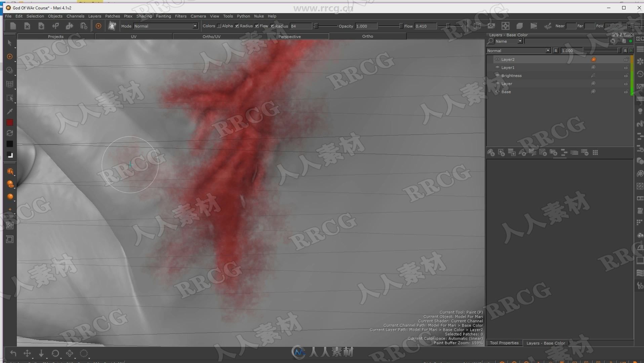Screen dimensions: 644x363
Task: Adjust the layer opacity slider
Action: point(603,51)
